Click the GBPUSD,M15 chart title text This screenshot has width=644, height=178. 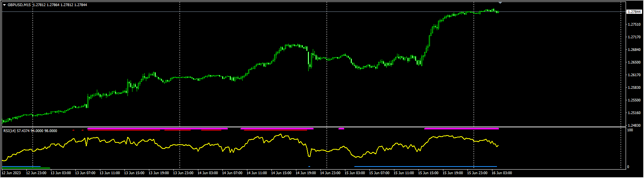(x=19, y=5)
